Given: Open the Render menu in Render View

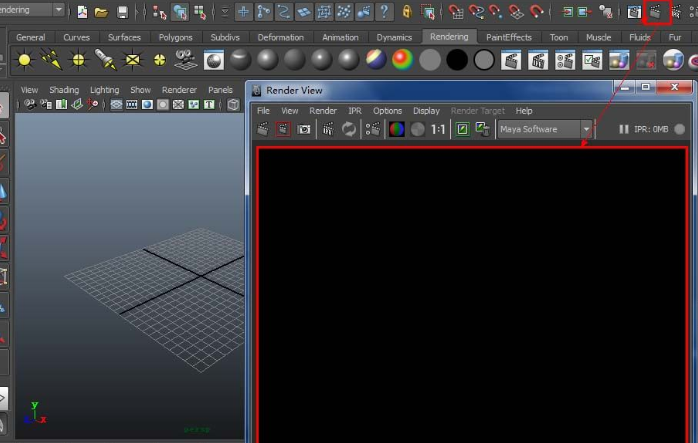Looking at the screenshot, I should (323, 111).
